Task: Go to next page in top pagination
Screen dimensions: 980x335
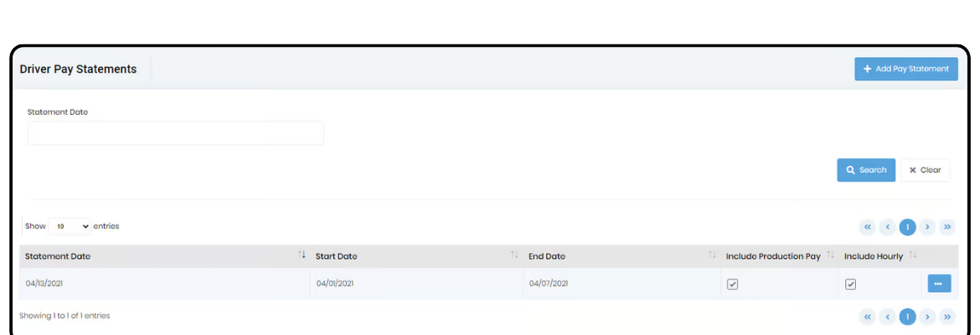Action: (927, 227)
